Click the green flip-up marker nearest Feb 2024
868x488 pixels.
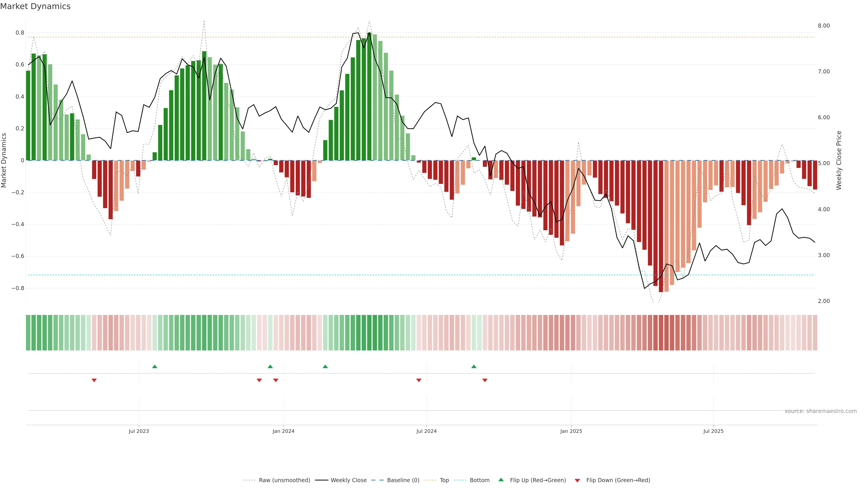pos(325,366)
